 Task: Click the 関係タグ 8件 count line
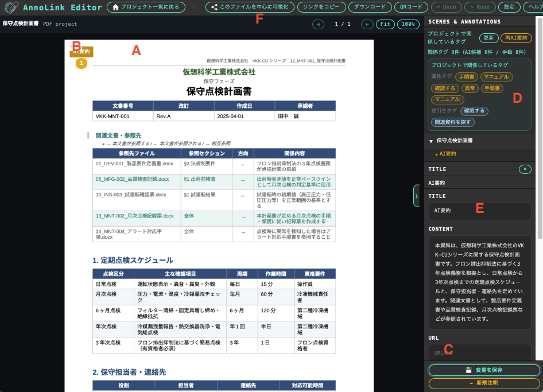(x=476, y=52)
